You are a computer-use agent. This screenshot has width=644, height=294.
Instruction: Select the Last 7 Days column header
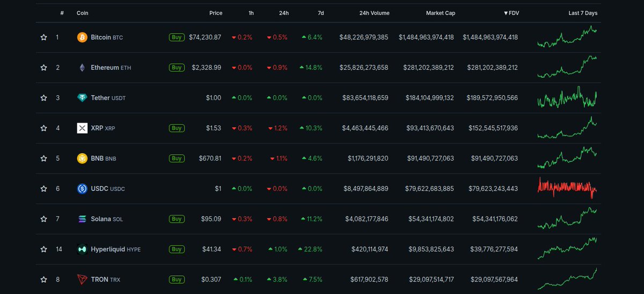click(583, 13)
